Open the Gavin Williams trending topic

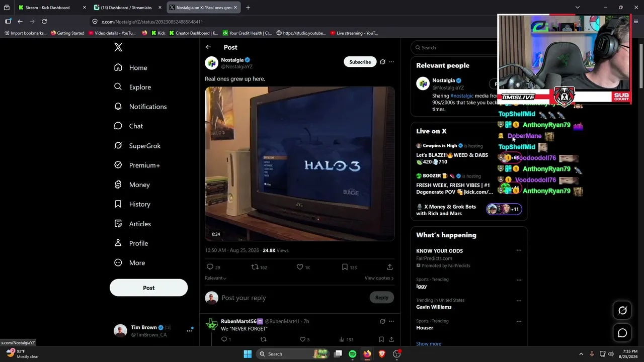pyautogui.click(x=434, y=307)
